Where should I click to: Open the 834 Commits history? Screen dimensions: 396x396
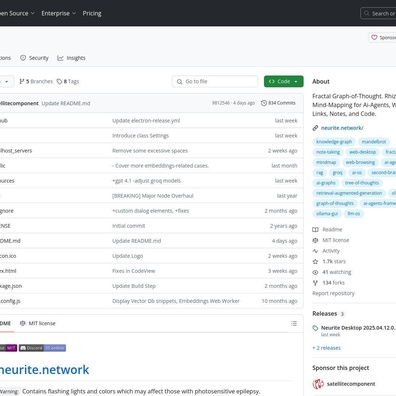pos(278,103)
